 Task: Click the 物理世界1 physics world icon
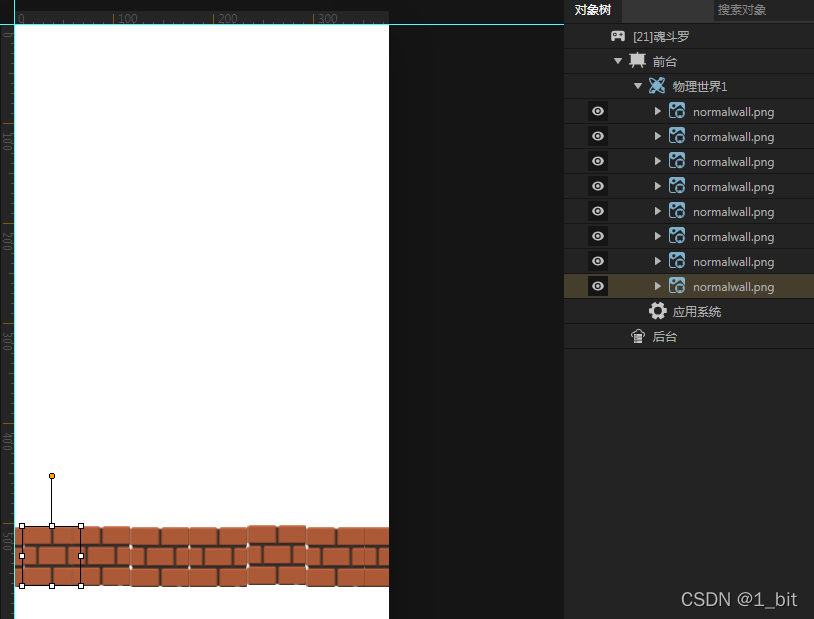[657, 86]
